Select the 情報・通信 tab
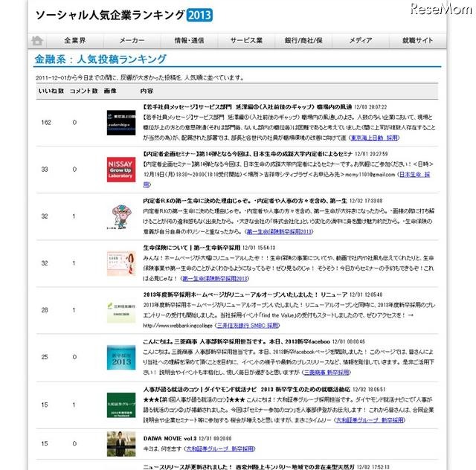 [189, 40]
